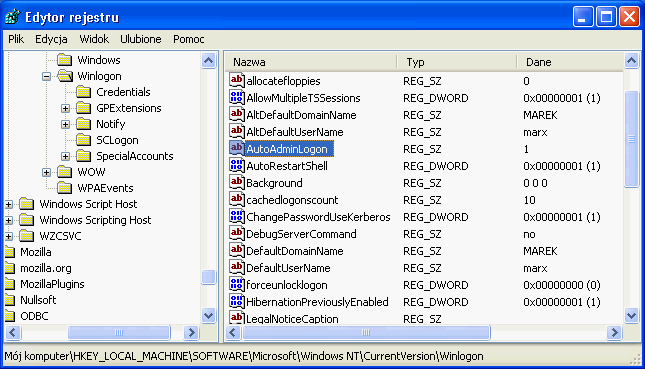Open the Widok menu
This screenshot has height=369, width=645.
[94, 39]
